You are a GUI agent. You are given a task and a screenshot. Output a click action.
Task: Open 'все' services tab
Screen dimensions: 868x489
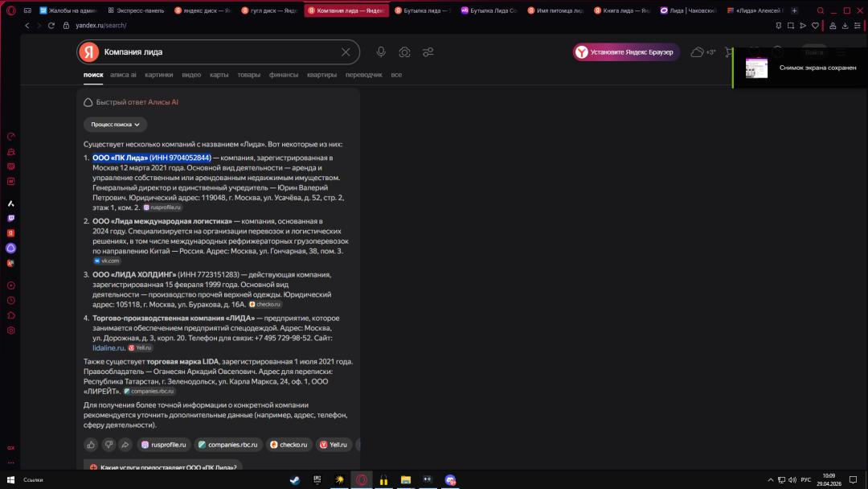(396, 75)
